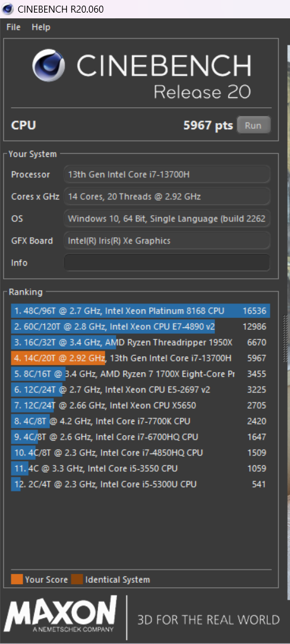The height and width of the screenshot is (644, 290).
Task: Select ranking row AMD Ryzen 7 1700X
Action: coord(140,374)
